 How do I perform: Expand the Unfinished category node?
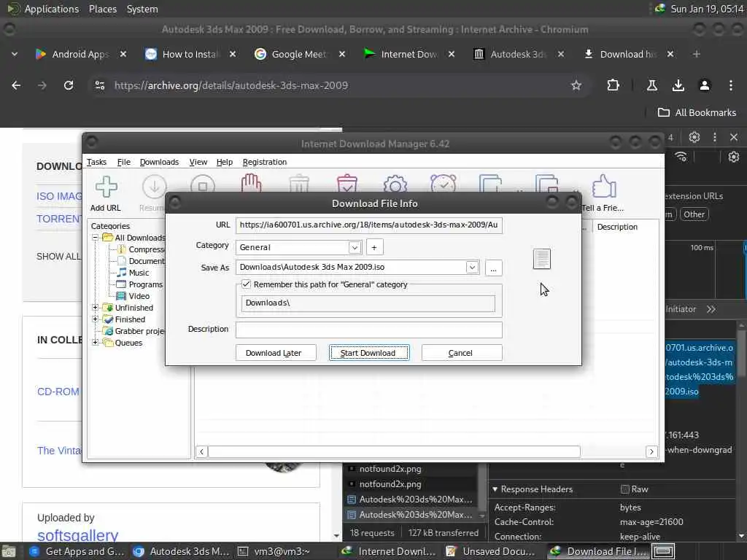96,308
